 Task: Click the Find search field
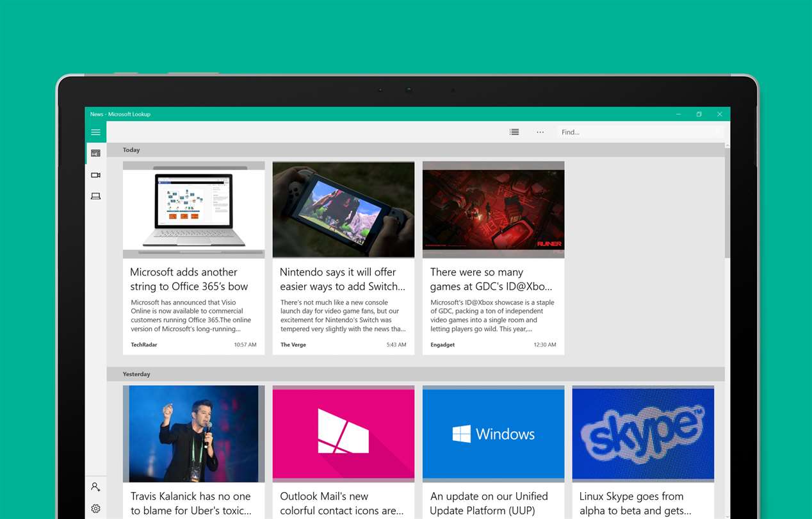640,132
